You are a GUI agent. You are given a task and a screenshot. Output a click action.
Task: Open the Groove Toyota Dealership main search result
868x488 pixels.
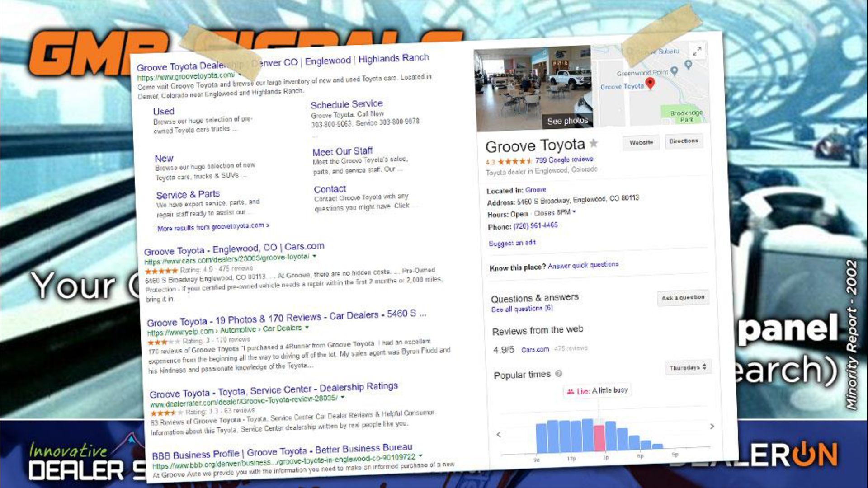click(x=283, y=62)
